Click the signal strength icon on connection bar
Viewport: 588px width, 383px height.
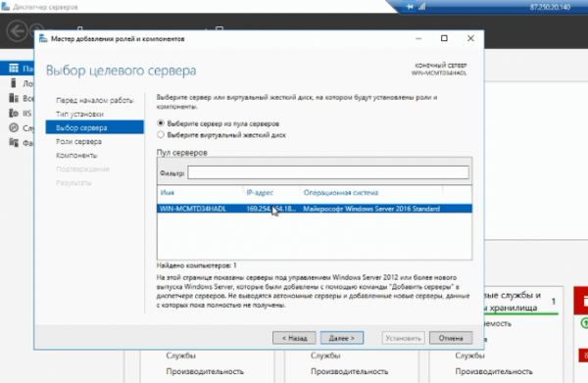click(422, 7)
